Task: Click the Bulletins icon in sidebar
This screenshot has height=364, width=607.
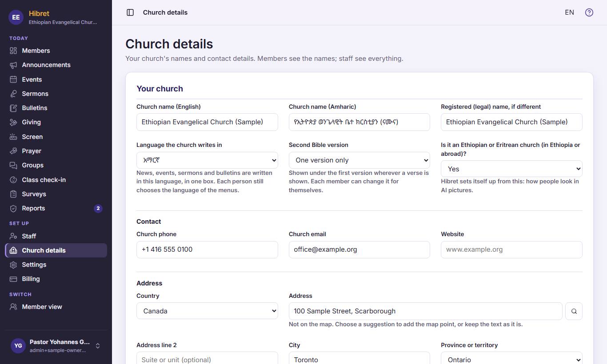Action: click(13, 108)
